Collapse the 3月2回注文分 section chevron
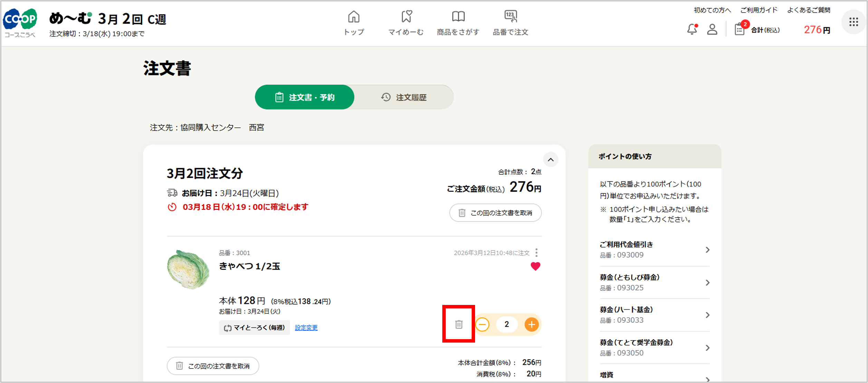Viewport: 868px width, 383px height. coord(551,160)
